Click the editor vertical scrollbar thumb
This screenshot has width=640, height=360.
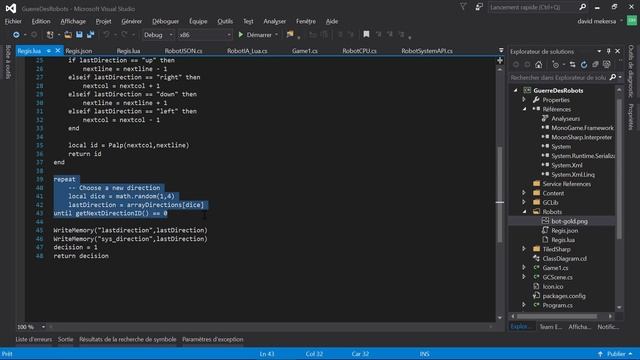[500, 194]
